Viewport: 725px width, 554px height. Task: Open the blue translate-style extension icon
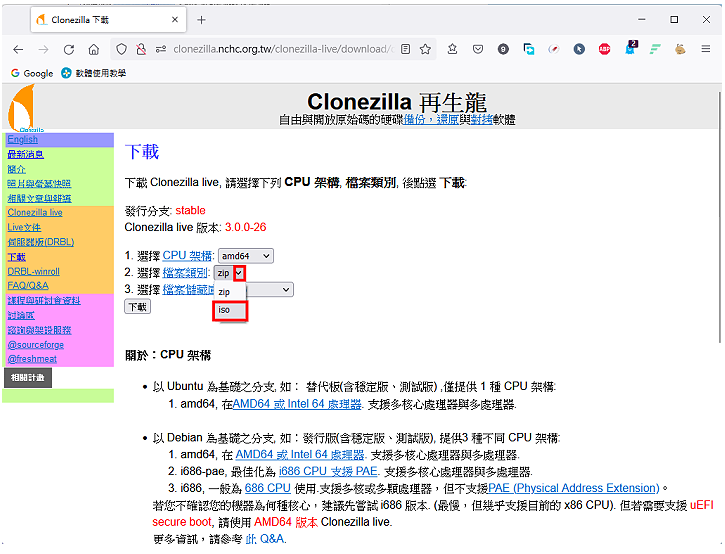click(528, 49)
